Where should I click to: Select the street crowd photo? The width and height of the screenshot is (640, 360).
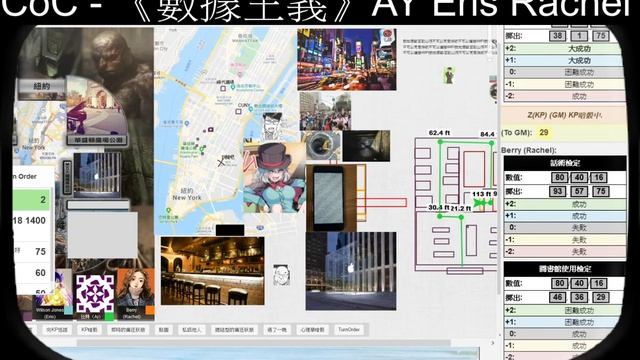point(325,111)
